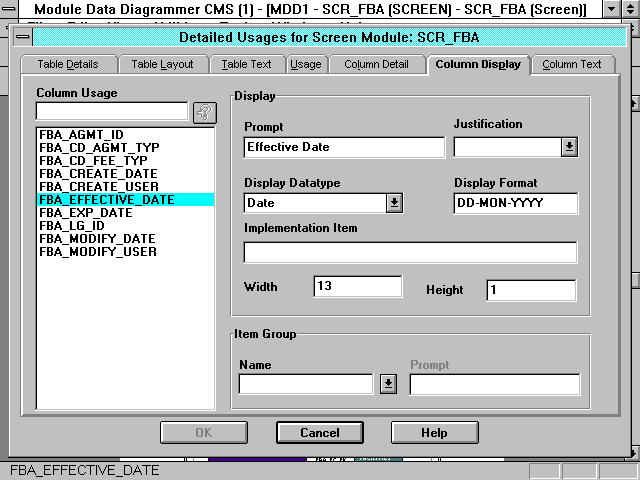Open the Column Text tab

572,64
